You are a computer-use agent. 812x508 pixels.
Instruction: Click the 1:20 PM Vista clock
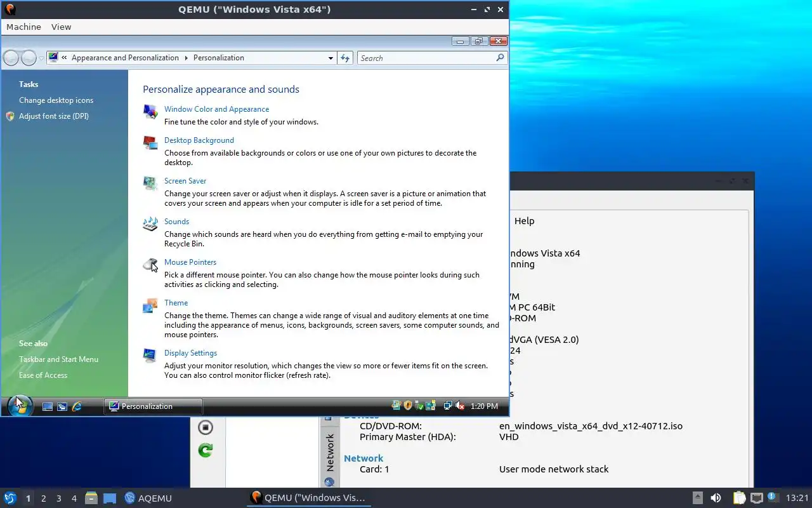[484, 406]
